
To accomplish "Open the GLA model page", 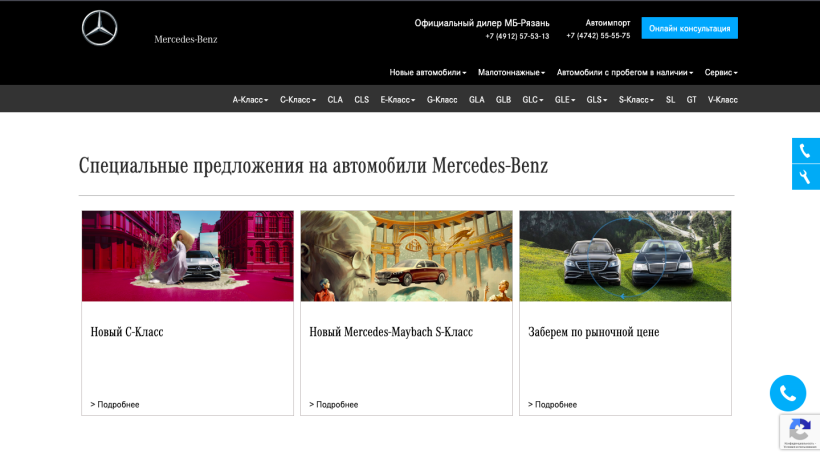I will click(476, 99).
